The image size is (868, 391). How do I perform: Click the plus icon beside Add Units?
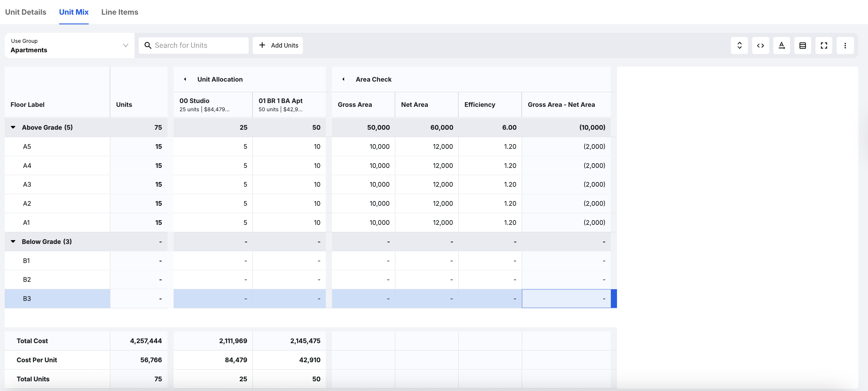(x=262, y=45)
